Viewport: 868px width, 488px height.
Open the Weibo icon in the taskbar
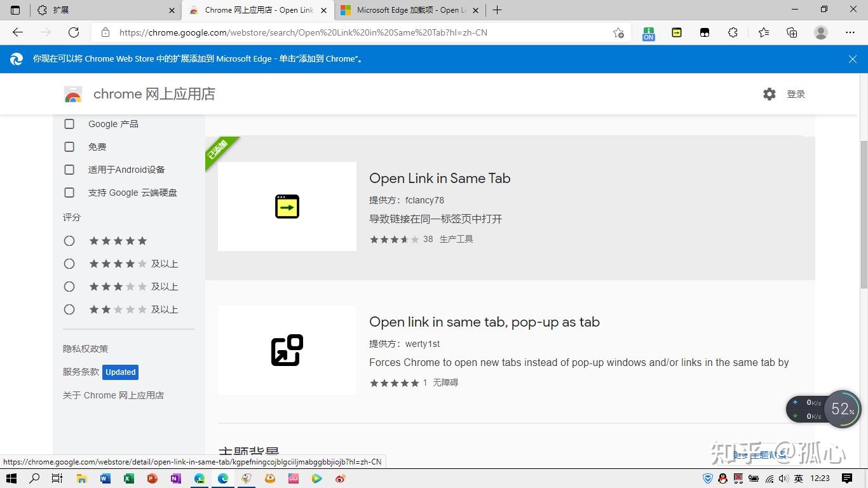click(341, 478)
